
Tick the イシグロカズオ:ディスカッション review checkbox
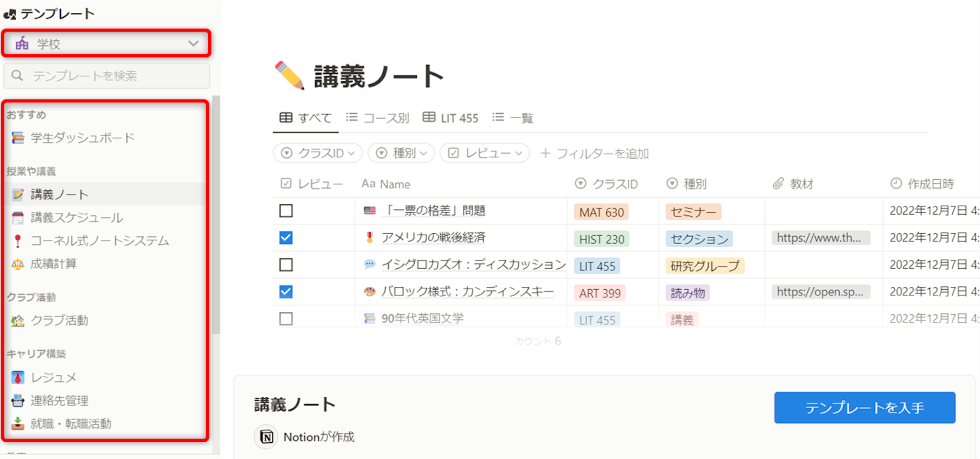coord(286,265)
